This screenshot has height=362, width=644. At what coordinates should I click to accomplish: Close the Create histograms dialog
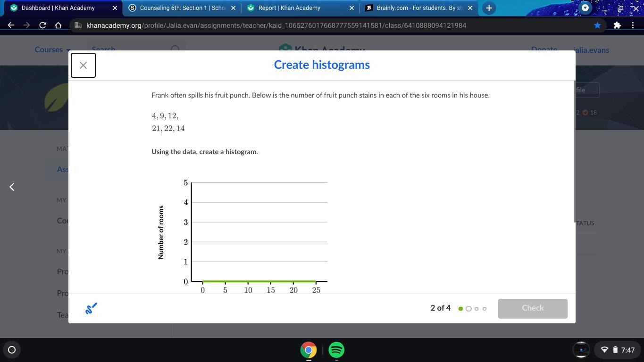[x=83, y=65]
